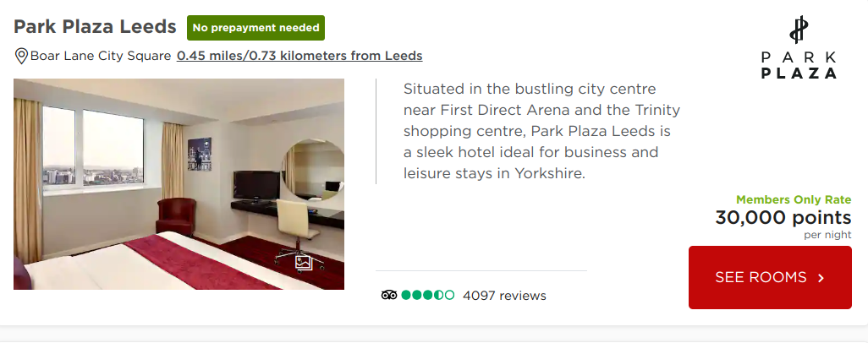Click the Park Plaza emblem symbol above logo text
This screenshot has height=343, width=868.
click(x=799, y=30)
